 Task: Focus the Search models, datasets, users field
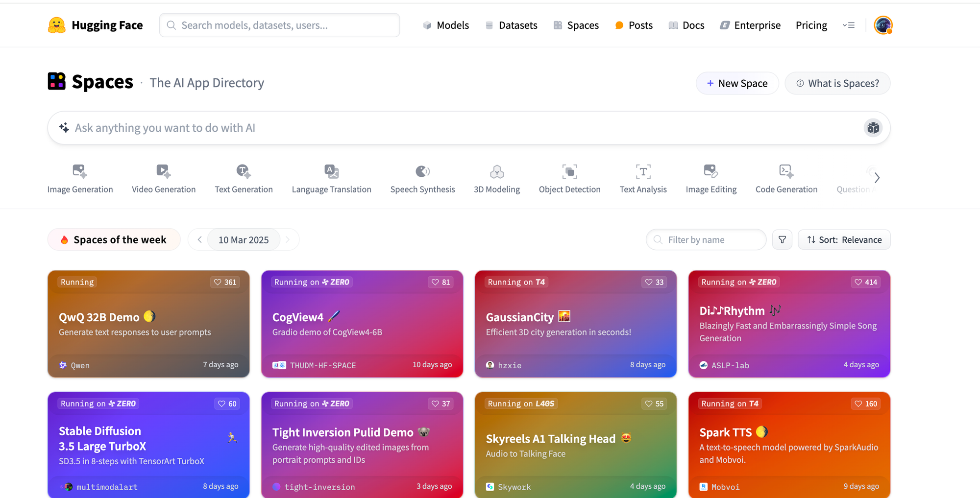279,25
